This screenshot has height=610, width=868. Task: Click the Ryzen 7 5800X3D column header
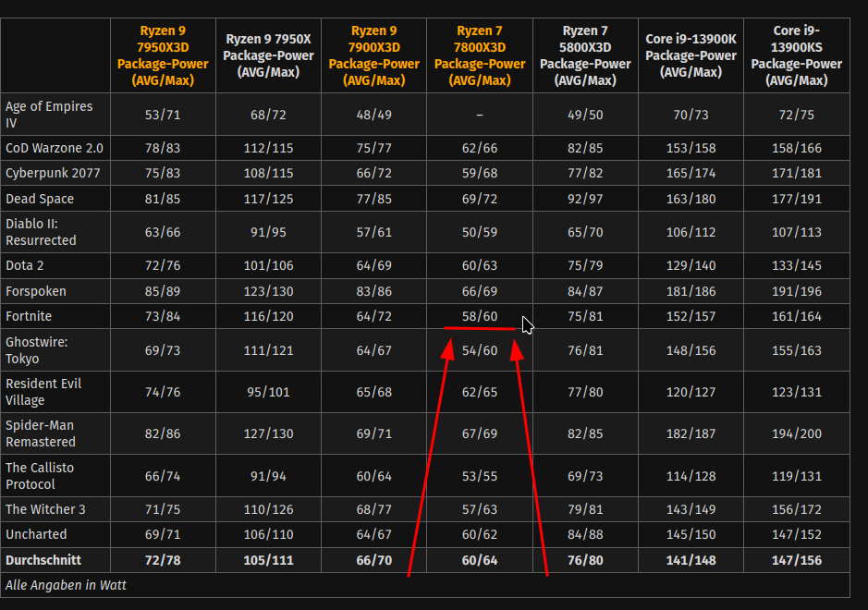585,55
